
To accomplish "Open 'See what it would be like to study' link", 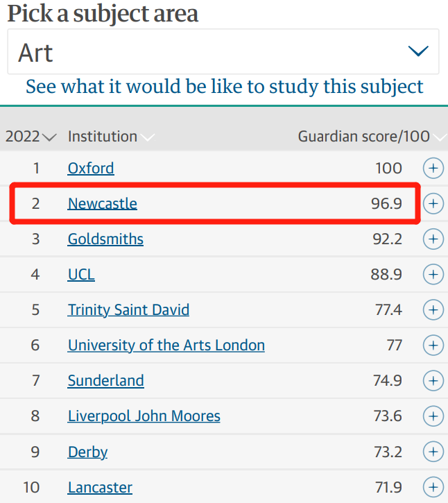I will pyautogui.click(x=225, y=87).
